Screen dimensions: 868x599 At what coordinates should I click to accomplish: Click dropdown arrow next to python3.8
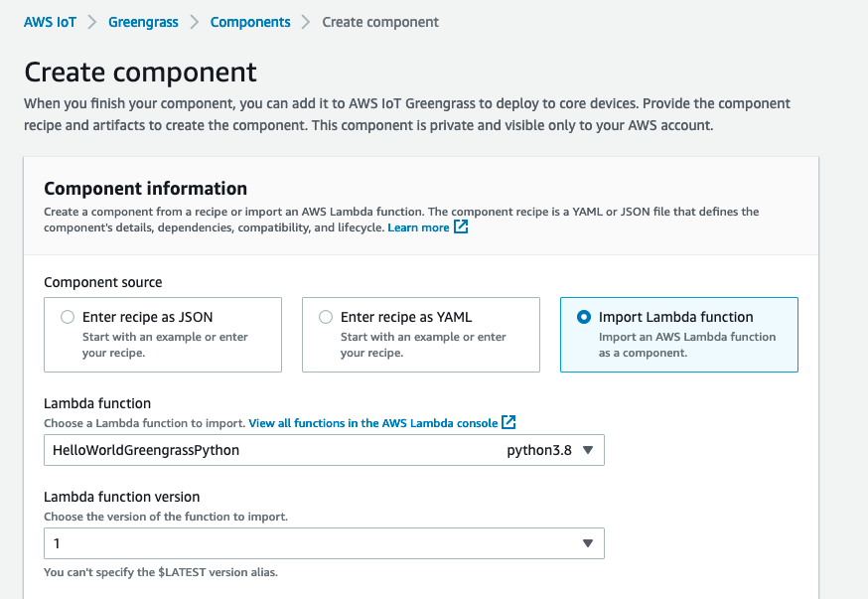[588, 450]
